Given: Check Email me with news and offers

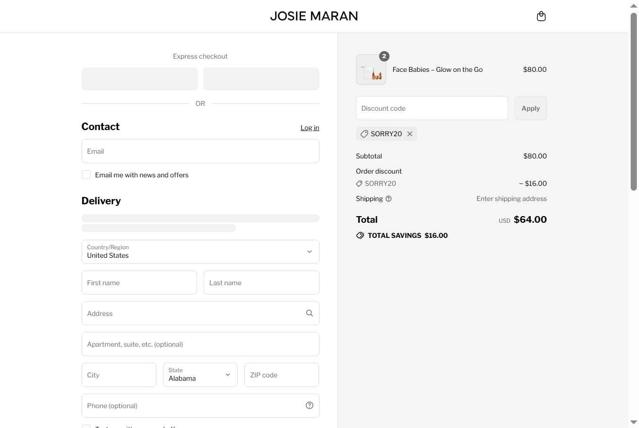Looking at the screenshot, I should click(86, 175).
